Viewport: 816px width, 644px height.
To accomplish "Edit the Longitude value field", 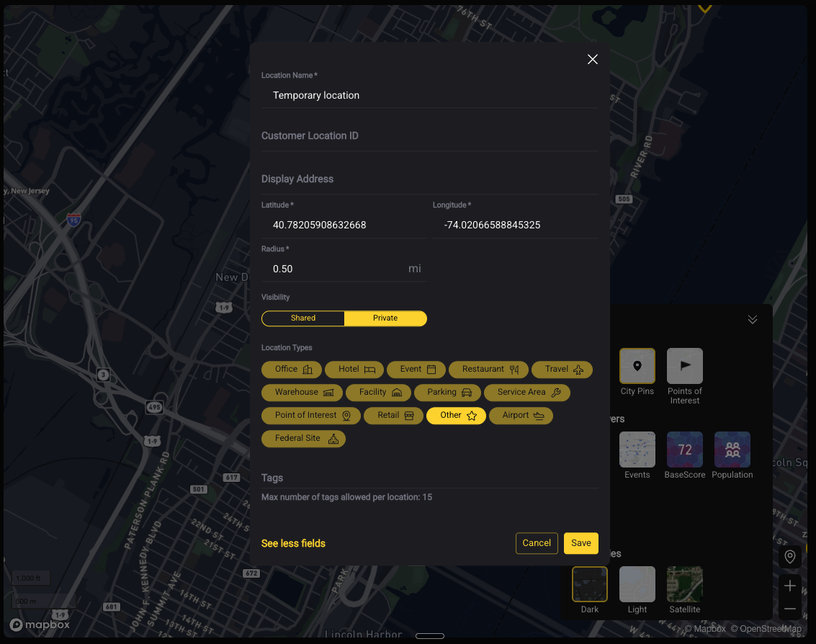I will click(x=516, y=225).
